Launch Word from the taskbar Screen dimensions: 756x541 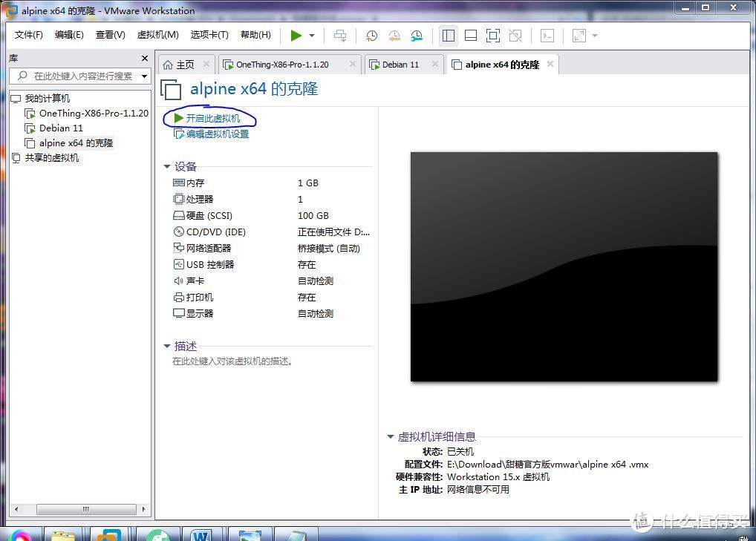tap(202, 532)
